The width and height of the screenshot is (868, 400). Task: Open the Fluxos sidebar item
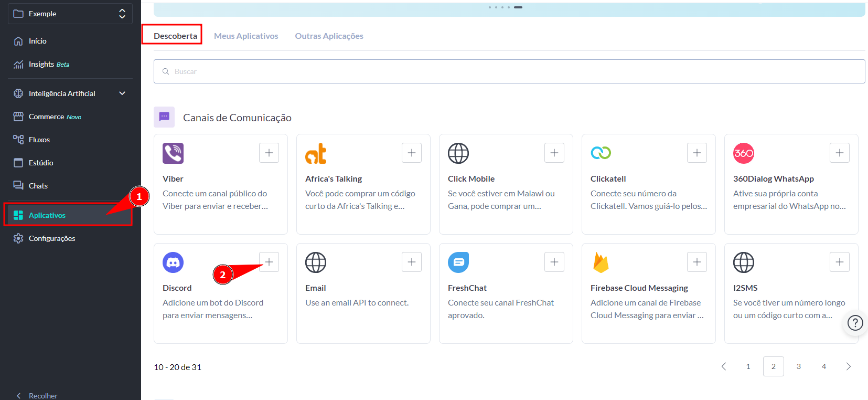pyautogui.click(x=39, y=140)
